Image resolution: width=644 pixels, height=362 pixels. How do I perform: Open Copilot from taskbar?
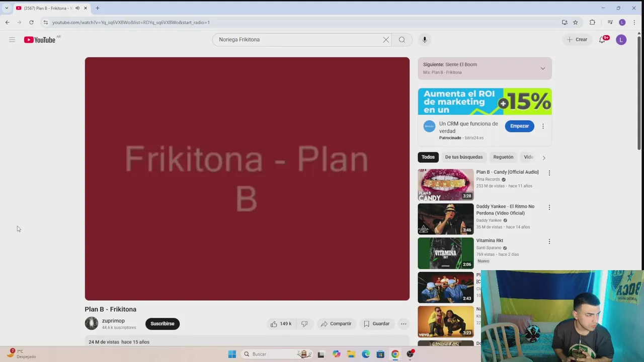336,354
